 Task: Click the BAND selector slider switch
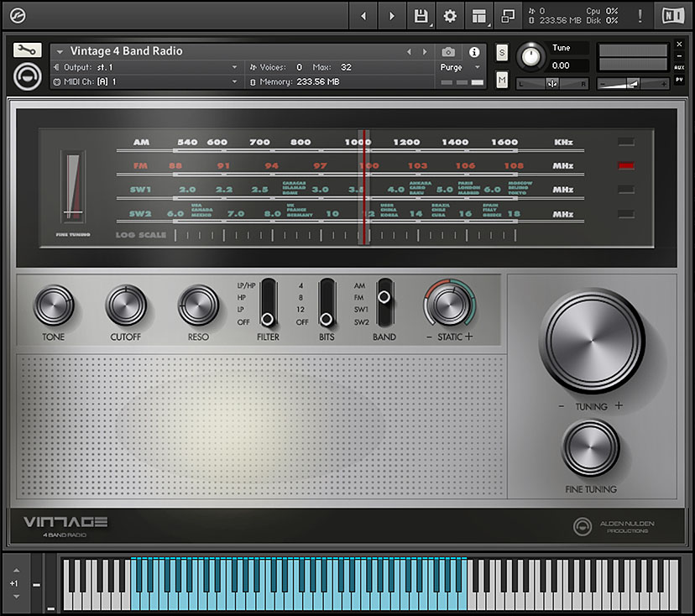385,302
